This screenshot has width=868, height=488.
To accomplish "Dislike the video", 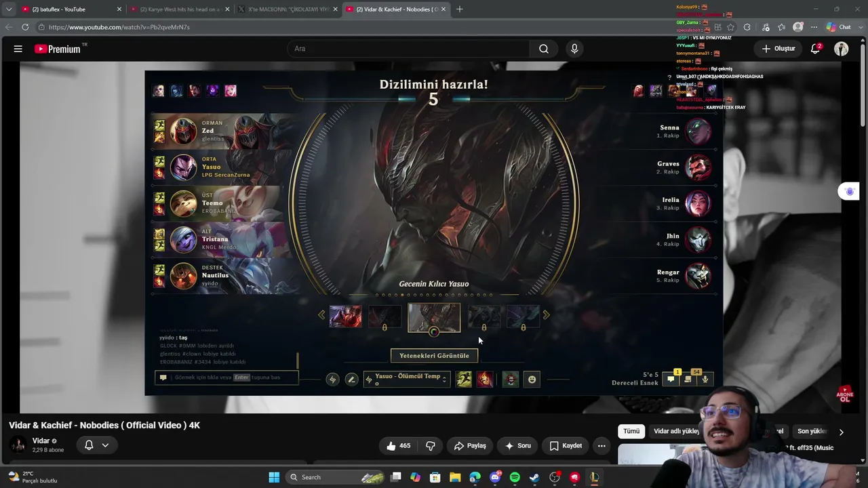I will click(431, 446).
